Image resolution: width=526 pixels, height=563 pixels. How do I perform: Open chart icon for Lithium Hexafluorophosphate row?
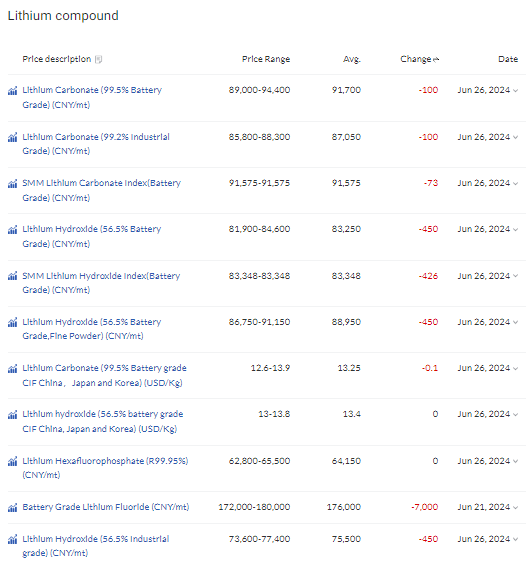(13, 461)
